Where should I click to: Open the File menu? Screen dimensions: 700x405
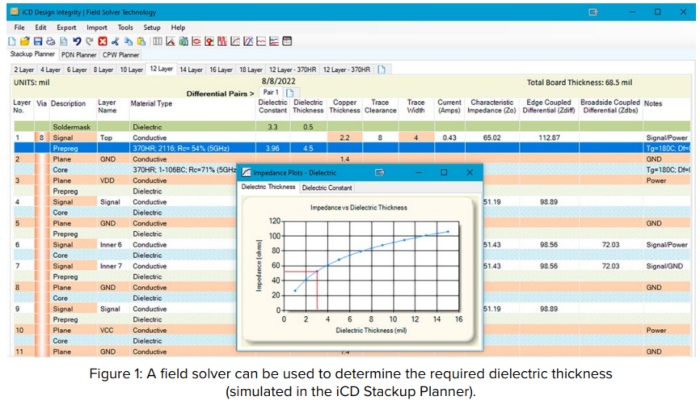coord(19,27)
